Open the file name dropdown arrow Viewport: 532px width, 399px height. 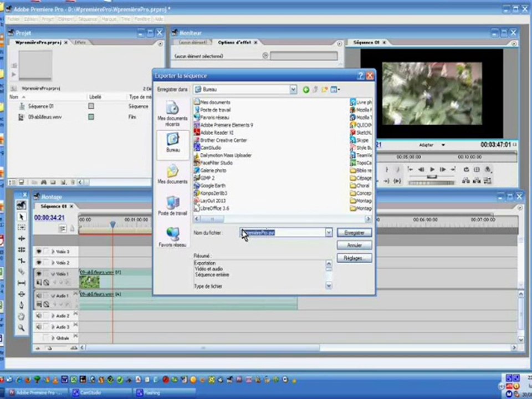click(x=329, y=232)
